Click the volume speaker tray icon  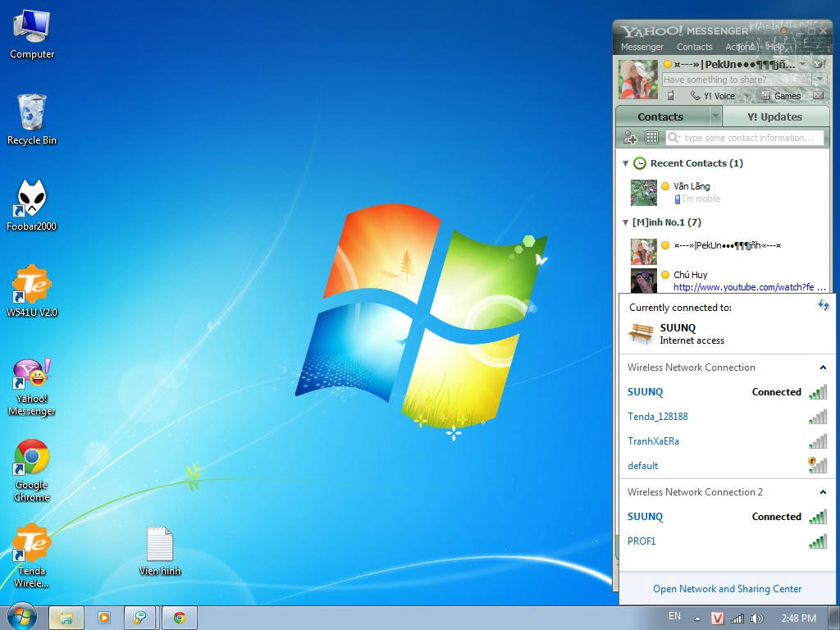(x=756, y=619)
